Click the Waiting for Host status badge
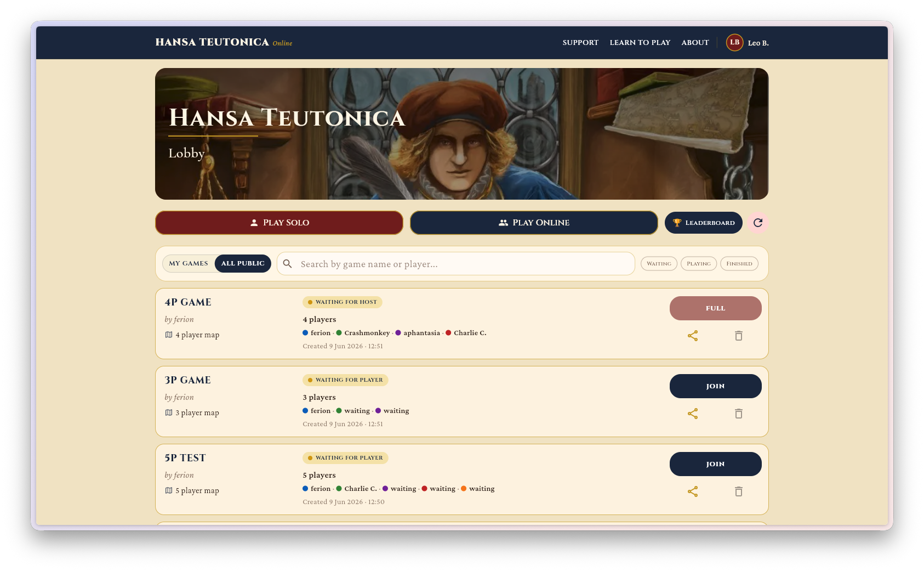The image size is (924, 571). coord(343,302)
